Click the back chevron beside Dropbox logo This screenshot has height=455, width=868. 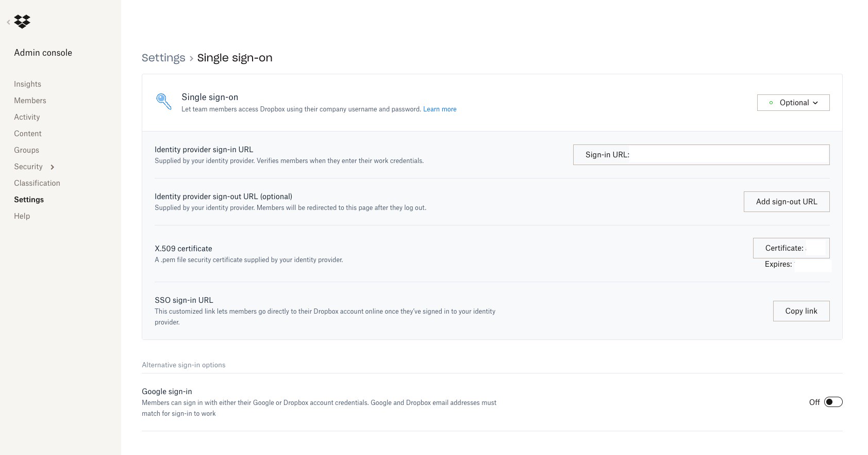[8, 22]
